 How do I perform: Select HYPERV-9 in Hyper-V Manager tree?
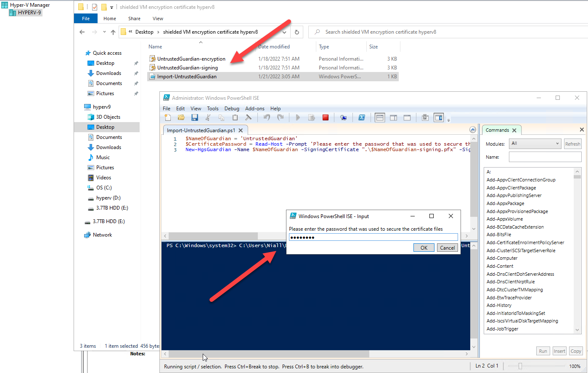pyautogui.click(x=29, y=13)
